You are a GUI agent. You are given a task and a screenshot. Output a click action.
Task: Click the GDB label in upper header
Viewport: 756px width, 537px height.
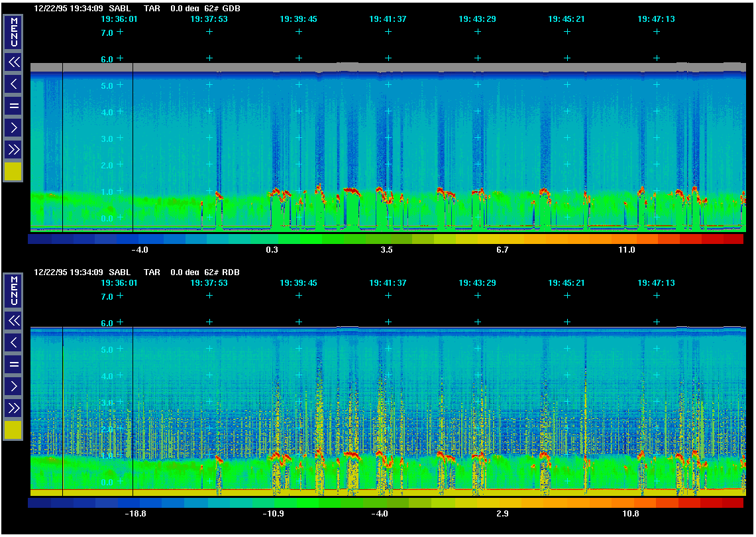click(x=232, y=9)
